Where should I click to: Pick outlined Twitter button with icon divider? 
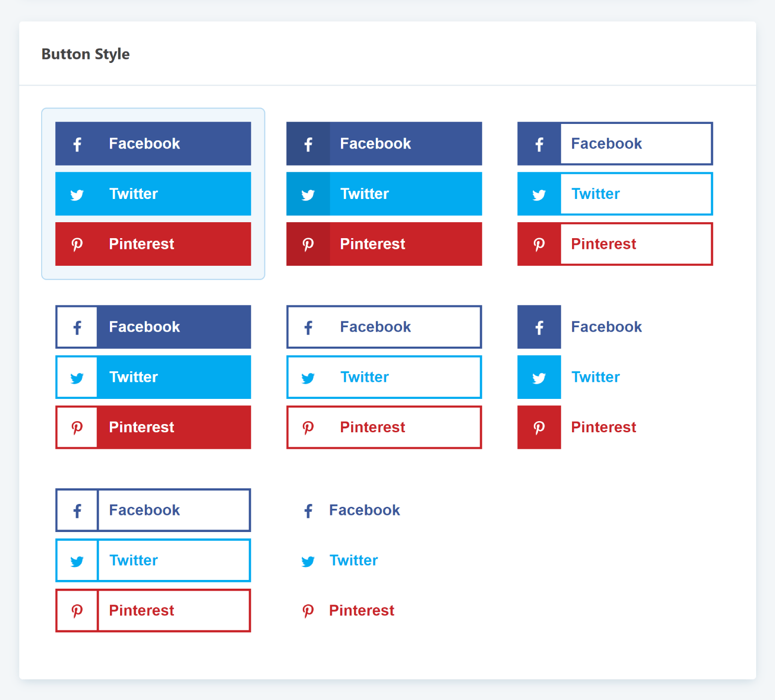(153, 560)
